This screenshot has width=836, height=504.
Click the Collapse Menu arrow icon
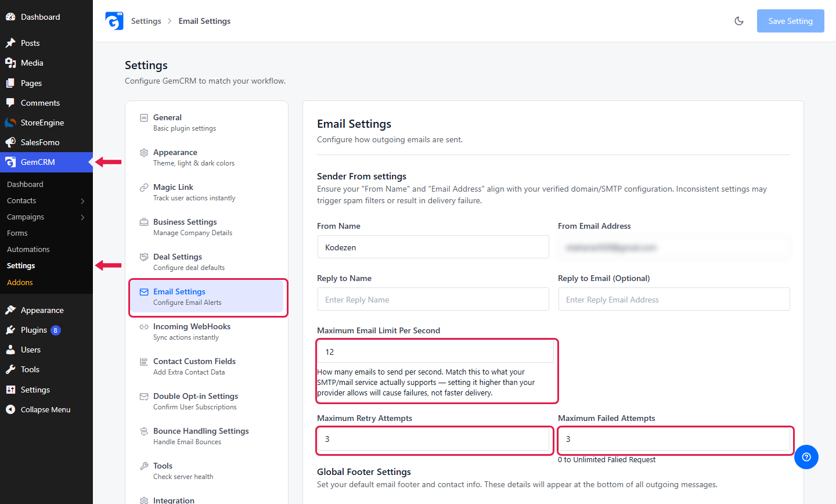10,409
